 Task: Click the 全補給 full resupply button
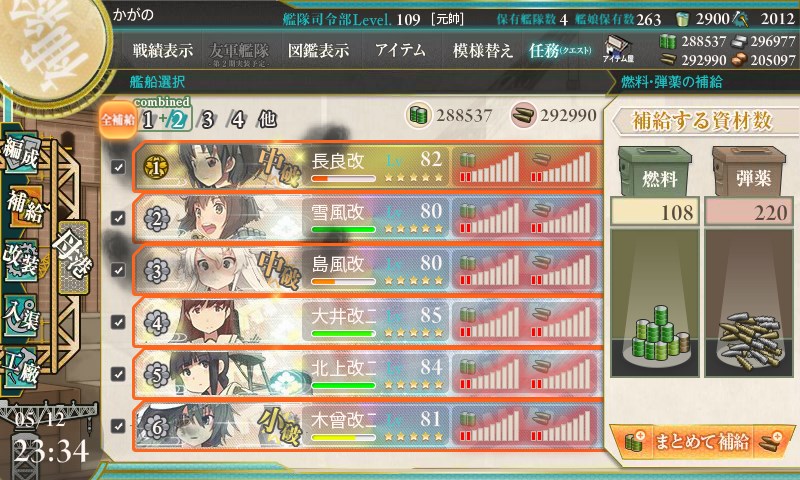pos(117,120)
